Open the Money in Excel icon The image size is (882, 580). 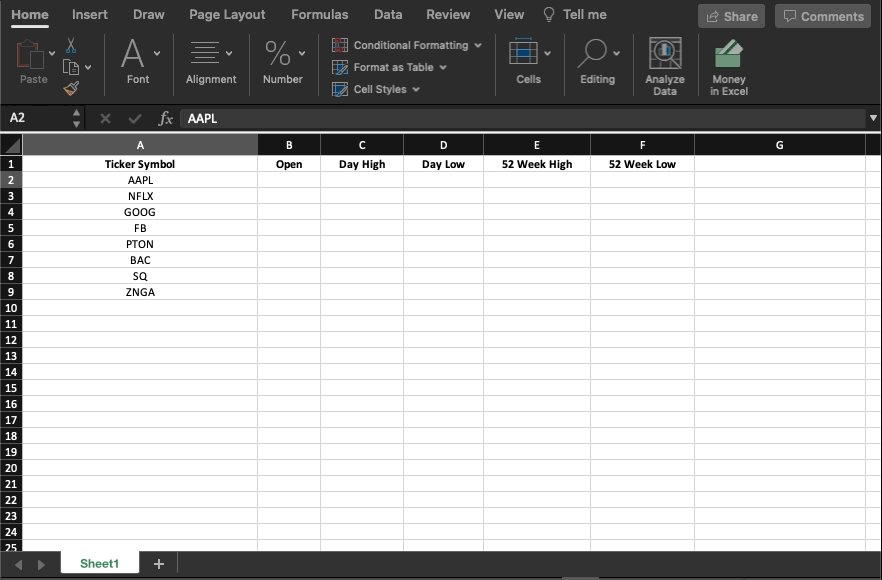pos(728,53)
